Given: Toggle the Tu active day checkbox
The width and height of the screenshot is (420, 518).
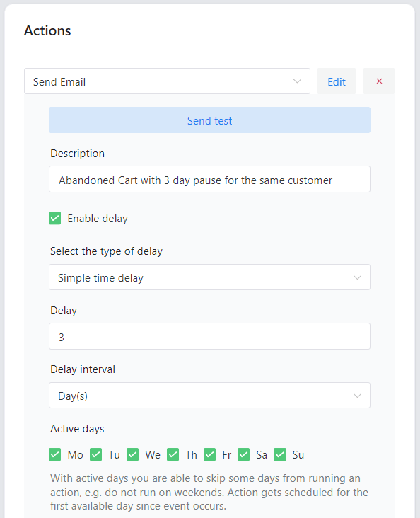Looking at the screenshot, I should pyautogui.click(x=95, y=454).
